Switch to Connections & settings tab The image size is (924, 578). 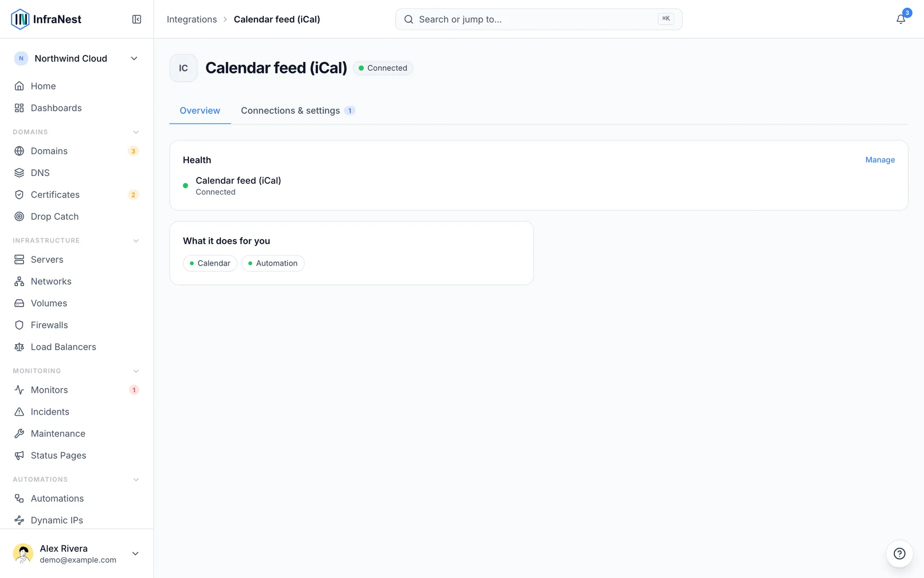(x=298, y=111)
